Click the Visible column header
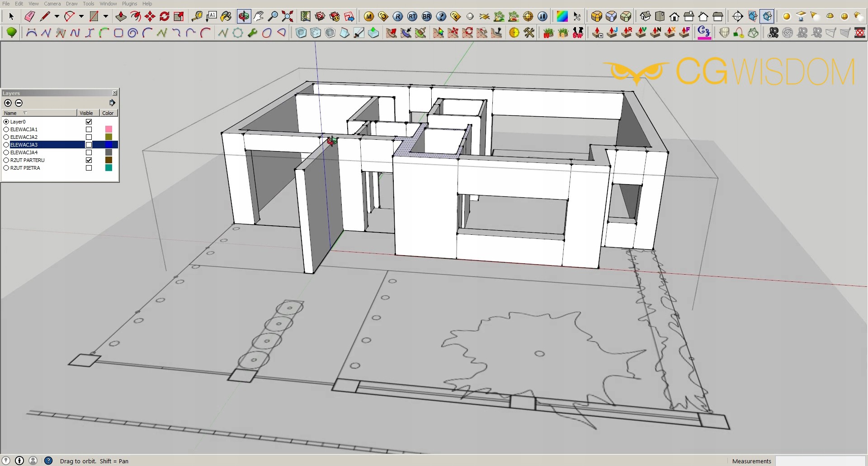868x466 pixels. coord(86,113)
